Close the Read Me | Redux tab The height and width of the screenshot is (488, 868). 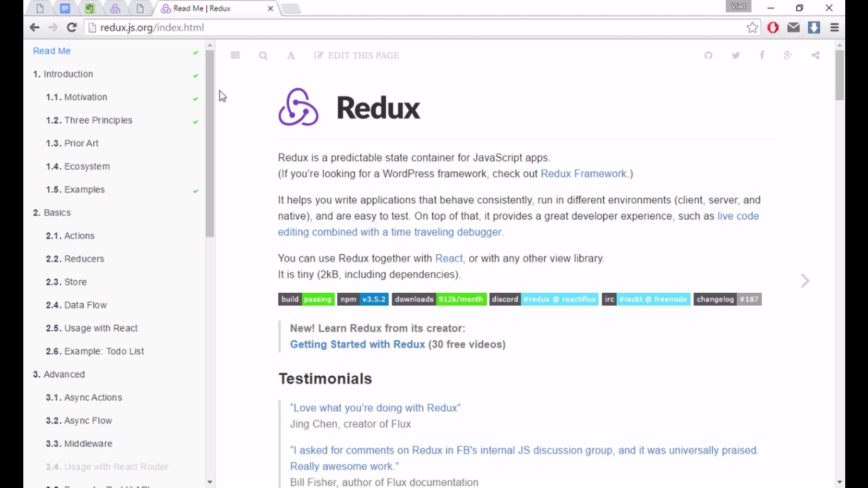click(x=270, y=8)
